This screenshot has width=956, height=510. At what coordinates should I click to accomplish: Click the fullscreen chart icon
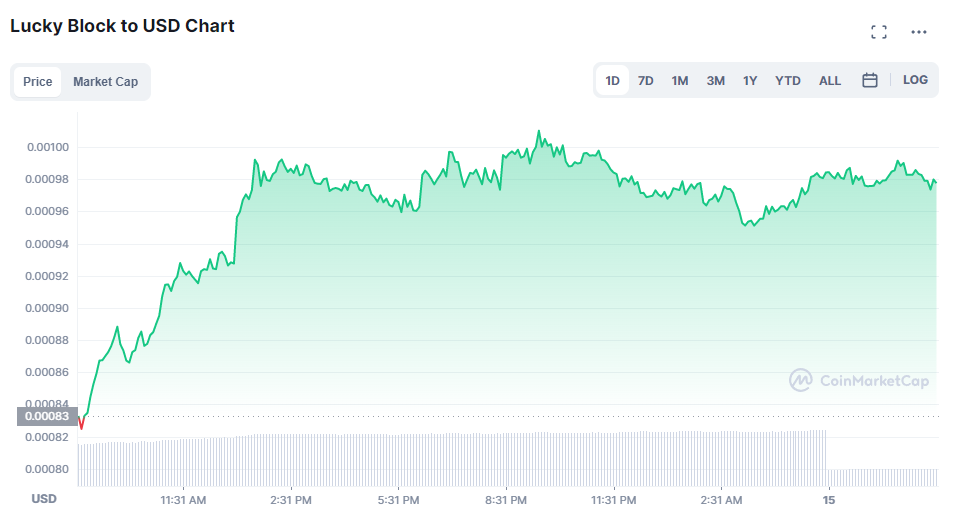879,32
